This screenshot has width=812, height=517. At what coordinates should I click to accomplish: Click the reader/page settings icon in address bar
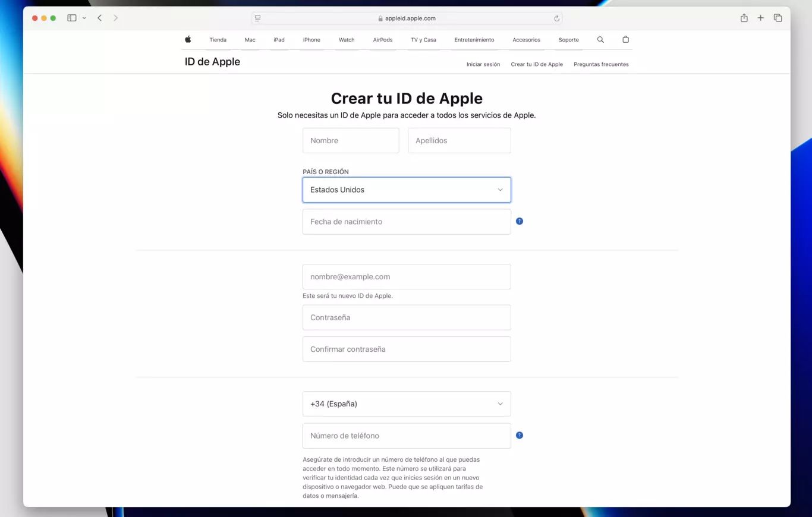click(257, 18)
